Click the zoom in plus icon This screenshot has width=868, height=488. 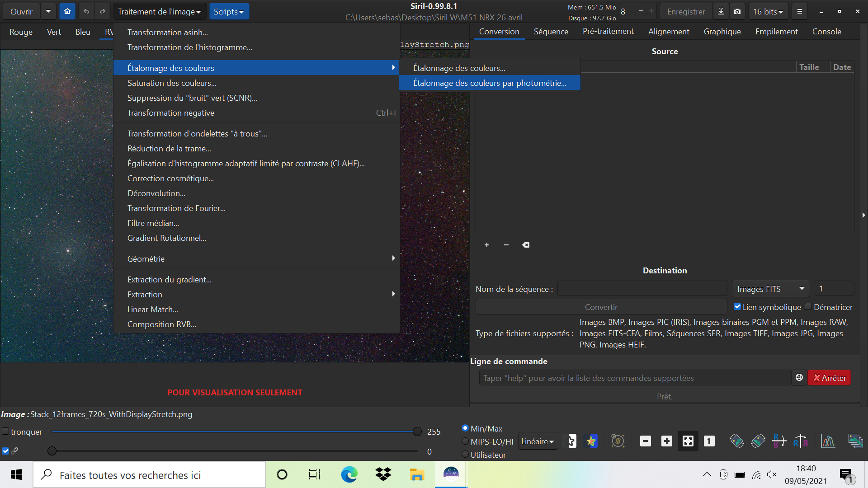667,441
